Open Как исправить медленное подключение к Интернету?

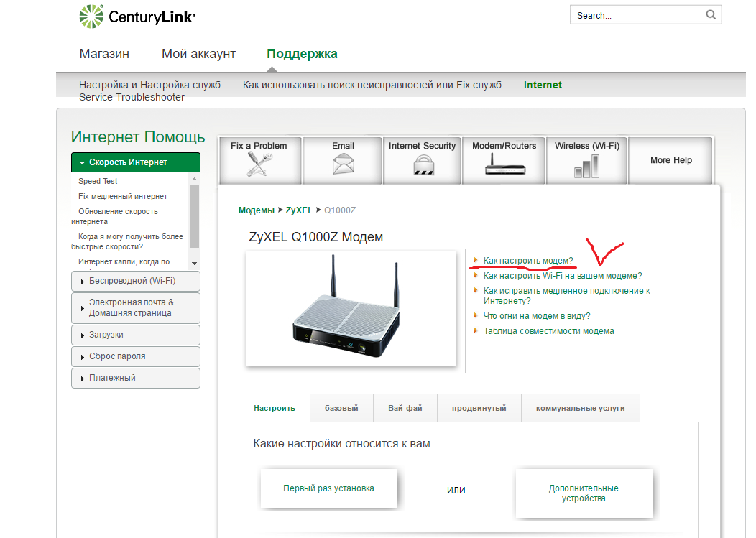tap(566, 295)
